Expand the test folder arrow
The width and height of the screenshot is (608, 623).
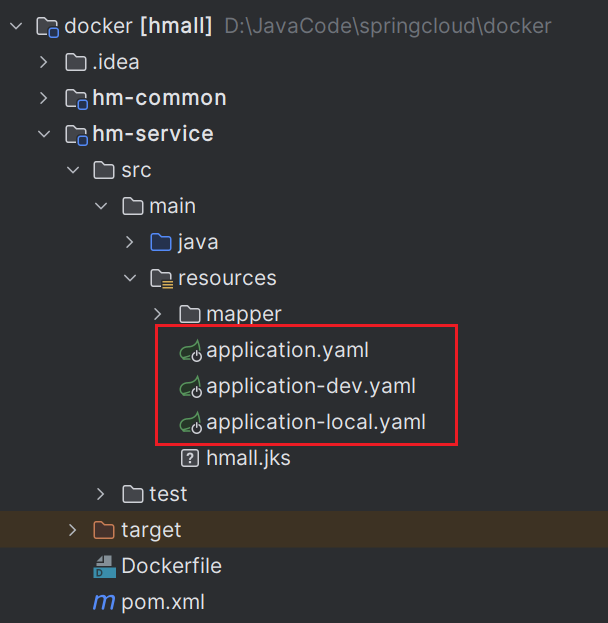(x=100, y=494)
